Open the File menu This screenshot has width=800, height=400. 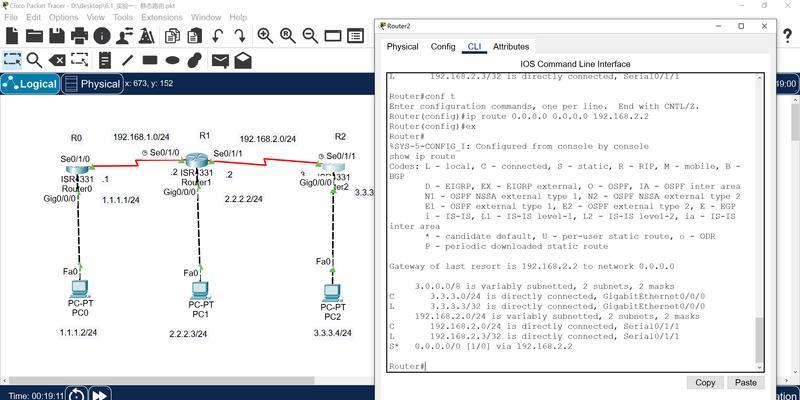11,17
